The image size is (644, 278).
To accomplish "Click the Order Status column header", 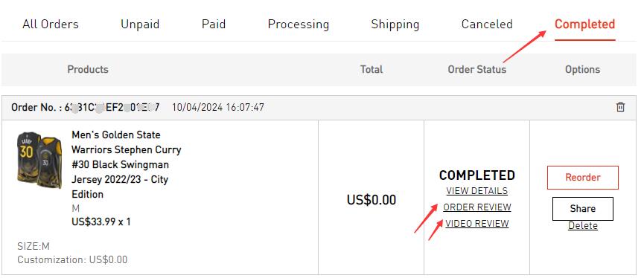I will pyautogui.click(x=476, y=69).
